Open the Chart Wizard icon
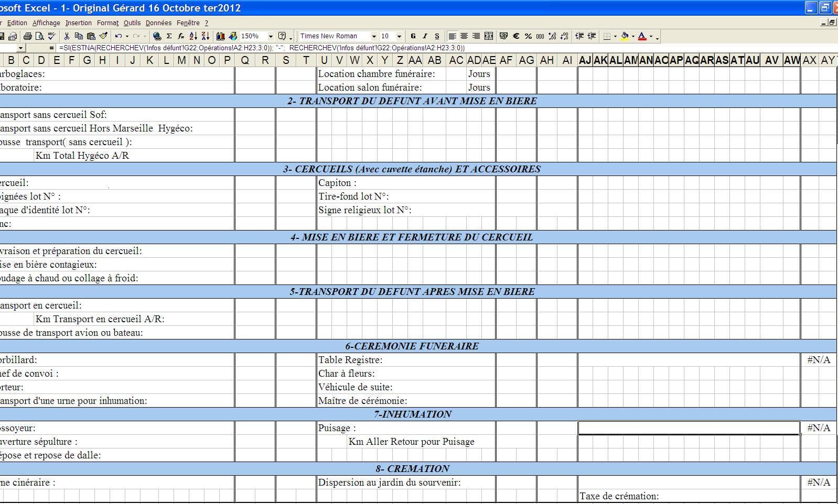838x504 pixels. pos(220,36)
